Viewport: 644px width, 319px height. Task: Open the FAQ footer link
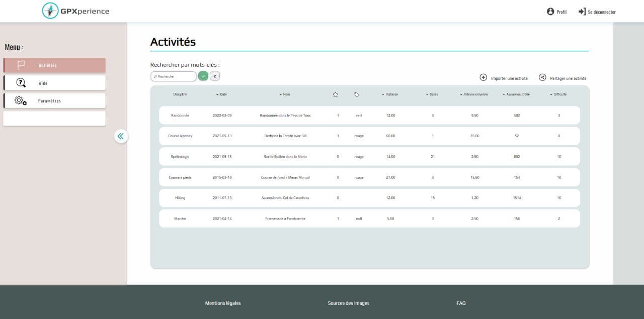pos(461,303)
